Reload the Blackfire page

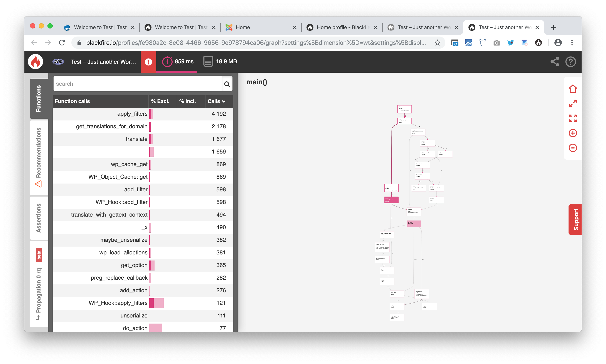click(62, 43)
